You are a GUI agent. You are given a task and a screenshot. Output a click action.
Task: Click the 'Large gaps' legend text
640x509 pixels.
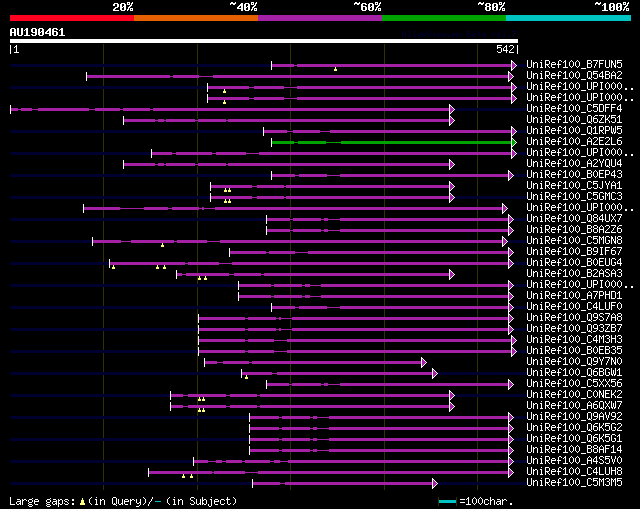pyautogui.click(x=42, y=501)
